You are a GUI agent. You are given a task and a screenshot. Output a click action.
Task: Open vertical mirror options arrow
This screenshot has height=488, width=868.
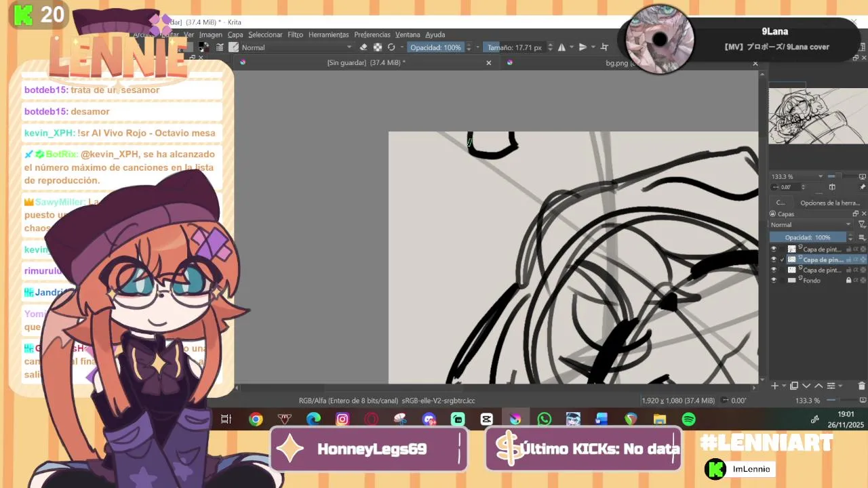[592, 47]
